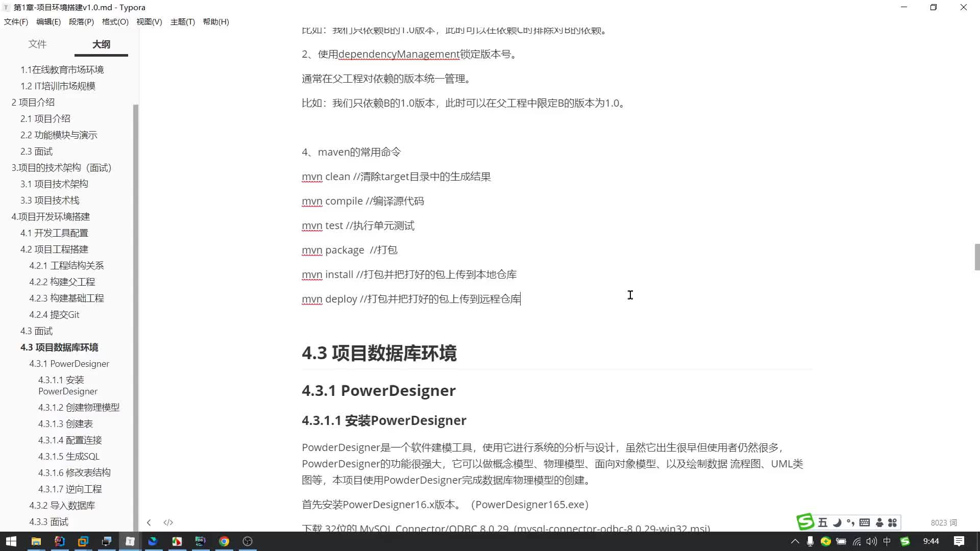Image resolution: width=980 pixels, height=551 pixels.
Task: Open Google Chrome from taskbar
Action: [x=224, y=541]
